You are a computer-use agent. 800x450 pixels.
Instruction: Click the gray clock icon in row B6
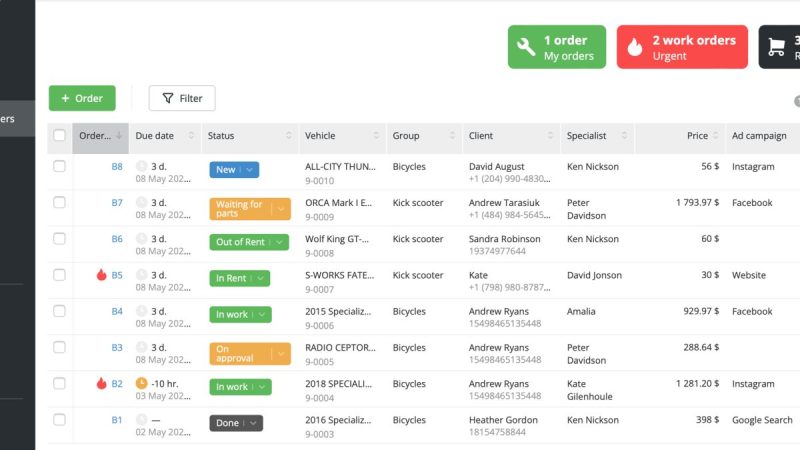pos(141,238)
